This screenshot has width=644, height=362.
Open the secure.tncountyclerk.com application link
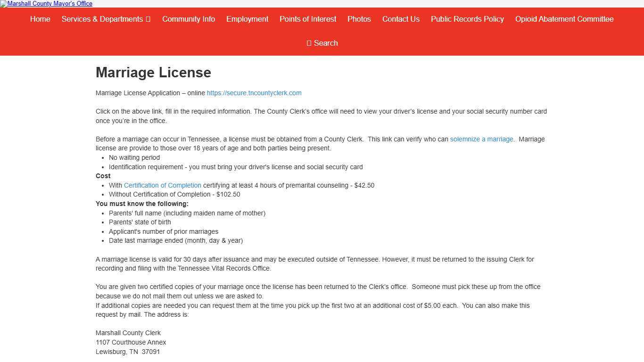(254, 93)
